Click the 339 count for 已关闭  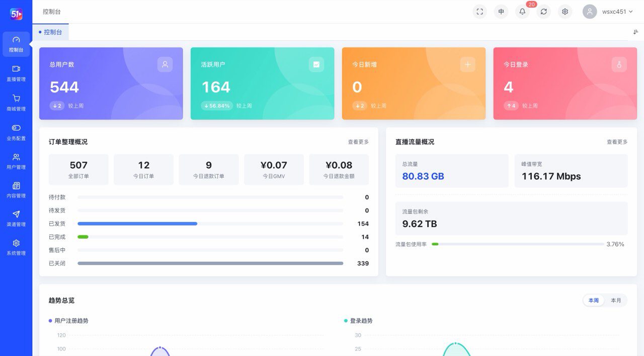363,263
